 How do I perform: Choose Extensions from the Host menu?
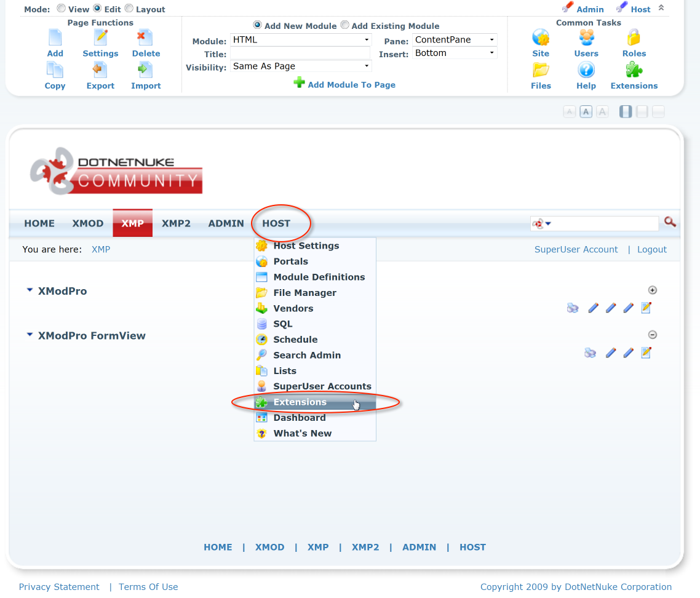tap(315, 402)
